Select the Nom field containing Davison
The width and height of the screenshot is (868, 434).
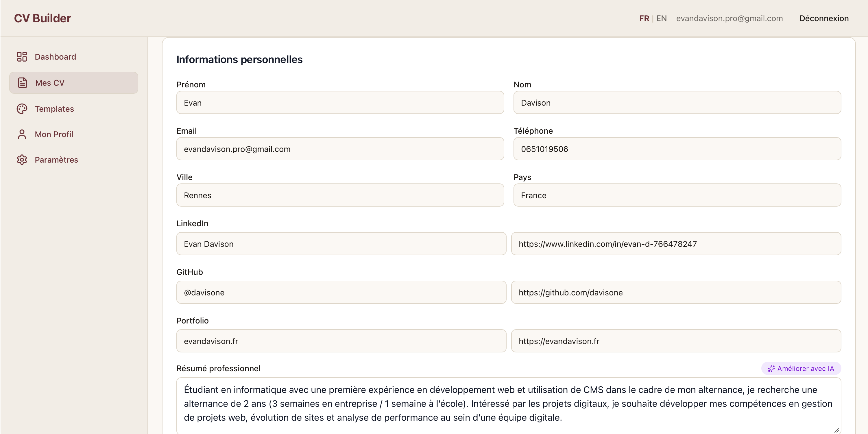pos(677,102)
